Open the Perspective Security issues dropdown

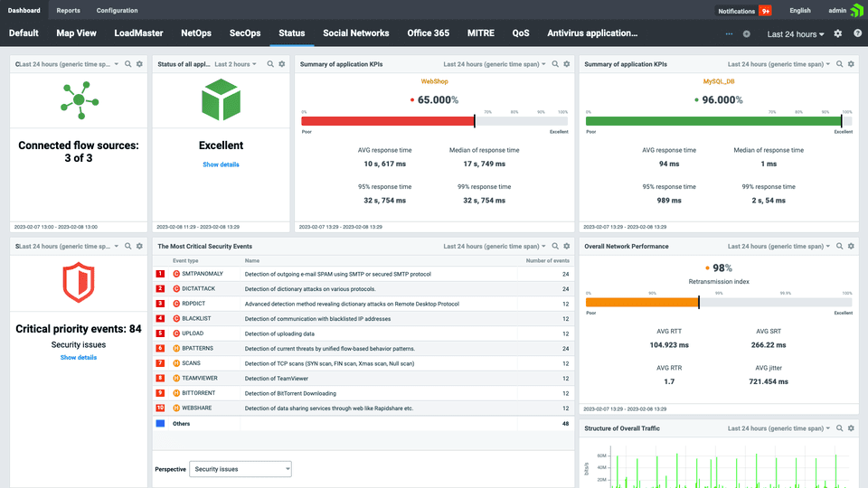[x=241, y=469]
